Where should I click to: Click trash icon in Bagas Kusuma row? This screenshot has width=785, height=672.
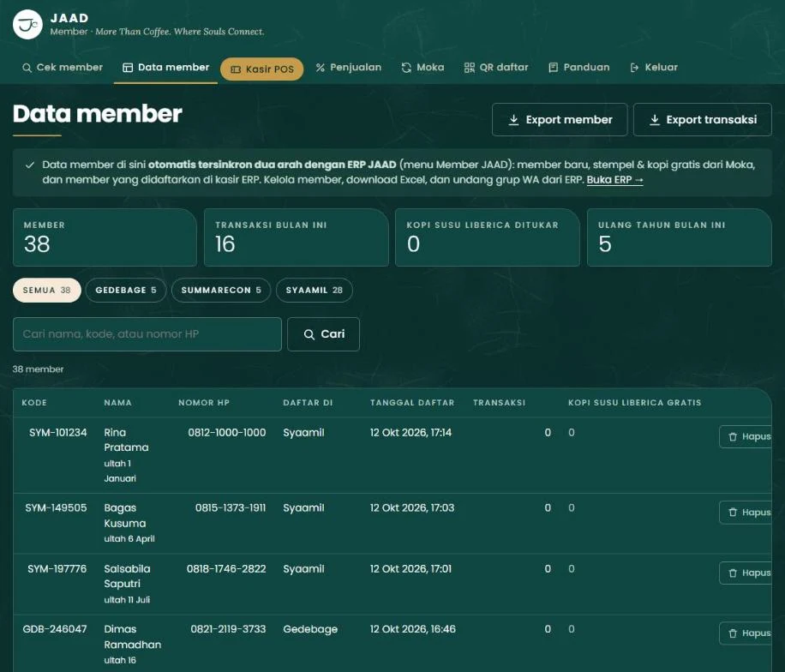coord(733,513)
